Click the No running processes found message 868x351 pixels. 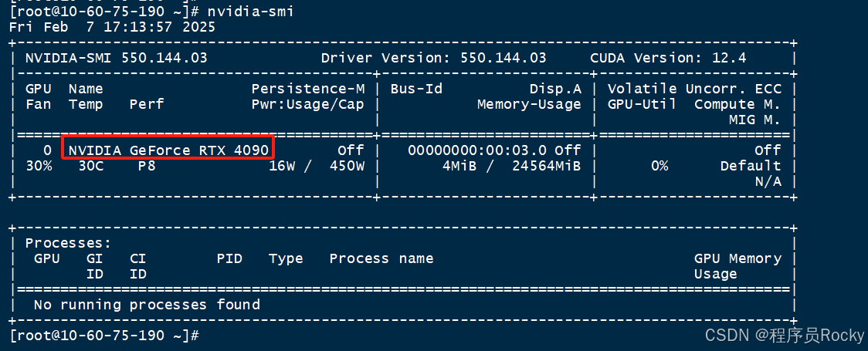[x=147, y=305]
